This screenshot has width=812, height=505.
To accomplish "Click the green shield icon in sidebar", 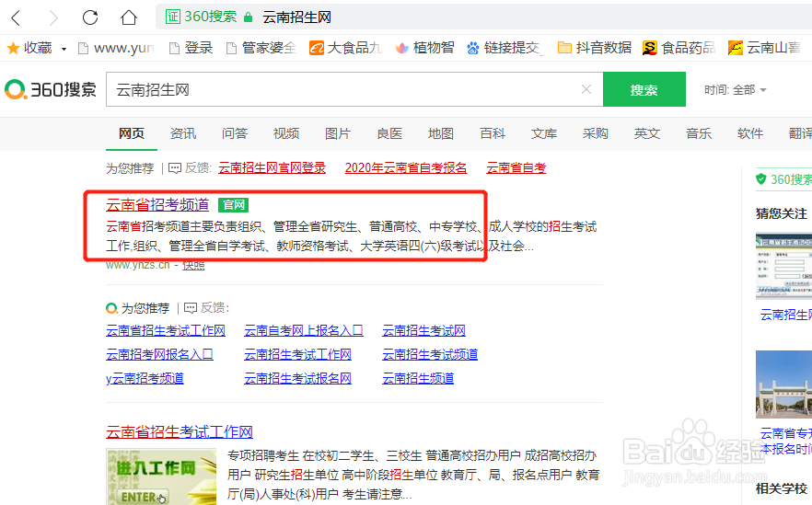I will pyautogui.click(x=760, y=179).
